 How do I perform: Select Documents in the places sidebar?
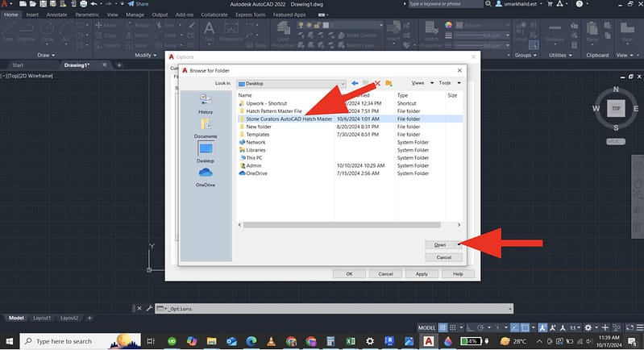pos(205,127)
